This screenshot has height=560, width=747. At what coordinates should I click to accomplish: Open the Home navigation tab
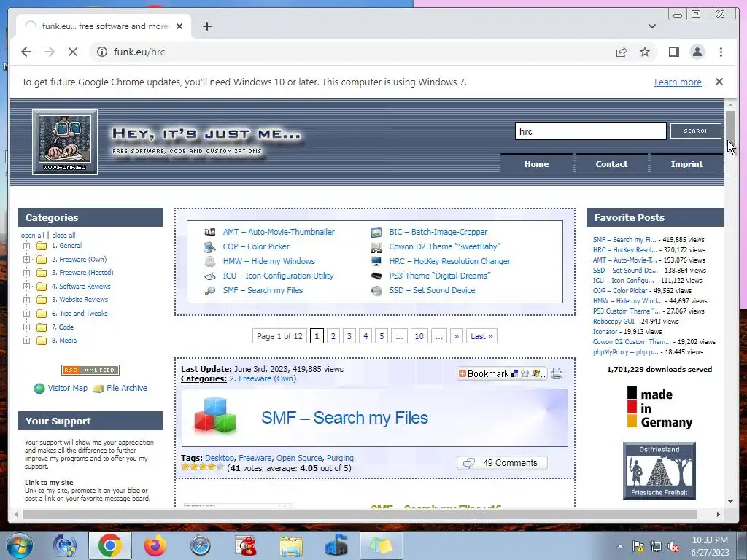click(536, 164)
